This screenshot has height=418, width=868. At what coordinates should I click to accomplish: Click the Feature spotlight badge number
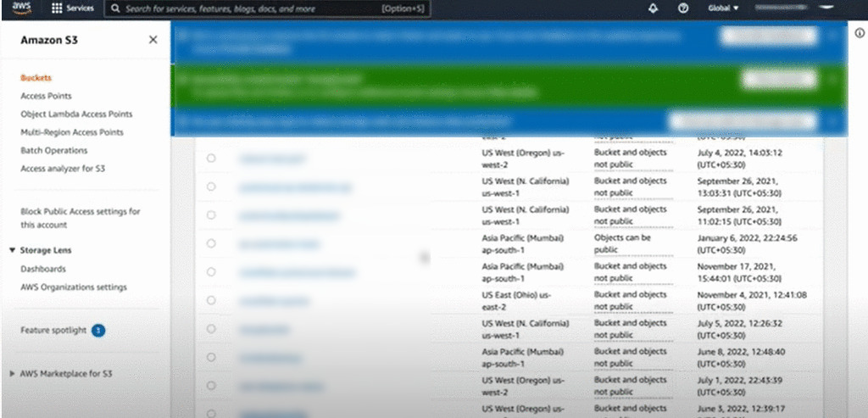[98, 331]
